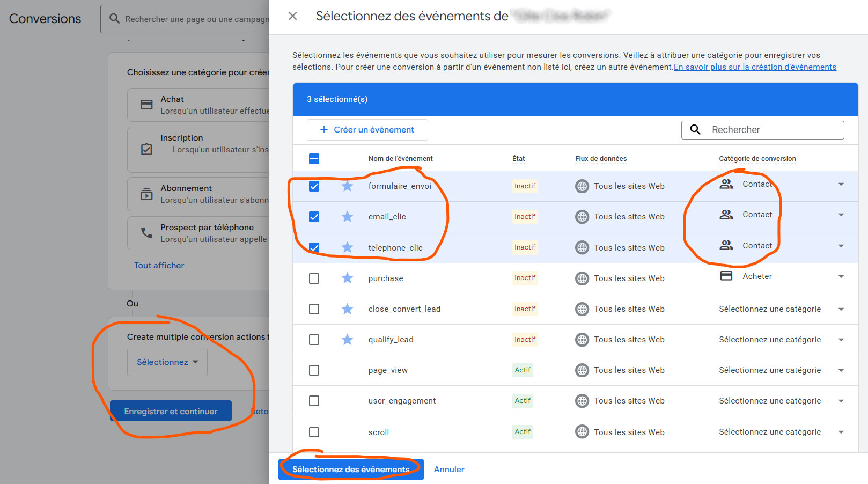Click the star icon beside formulaire_envoi
Image resolution: width=868 pixels, height=484 pixels.
click(x=348, y=186)
